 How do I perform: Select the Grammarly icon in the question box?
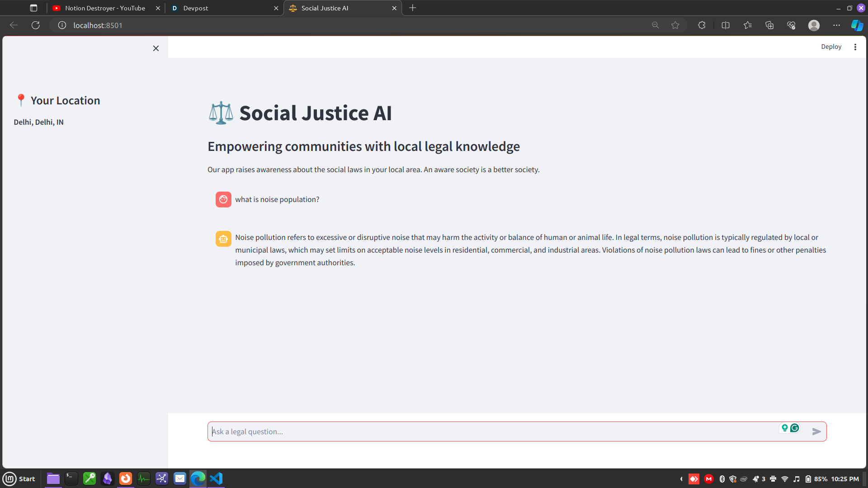(x=795, y=427)
